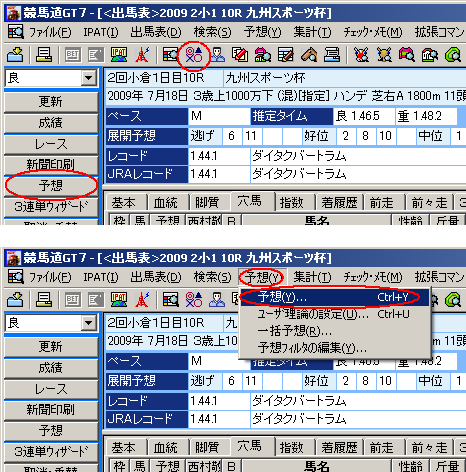Switch to 着履歴 tab in upper screenshot
Screen dimensions: 466x472
point(339,202)
